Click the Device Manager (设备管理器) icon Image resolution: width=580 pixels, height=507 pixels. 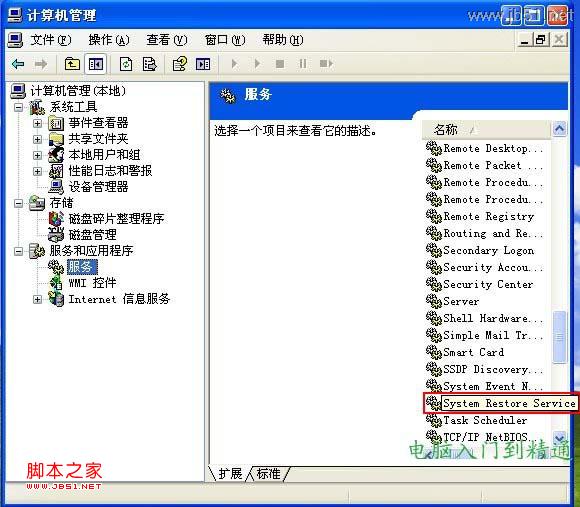pyautogui.click(x=56, y=187)
